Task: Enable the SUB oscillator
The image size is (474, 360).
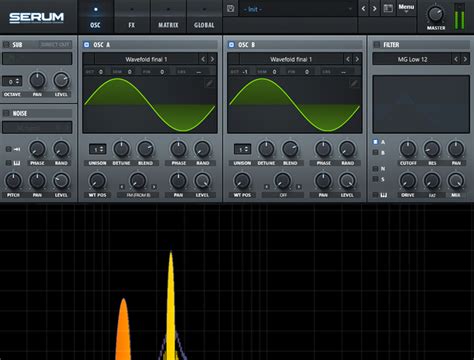Action: (x=6, y=44)
